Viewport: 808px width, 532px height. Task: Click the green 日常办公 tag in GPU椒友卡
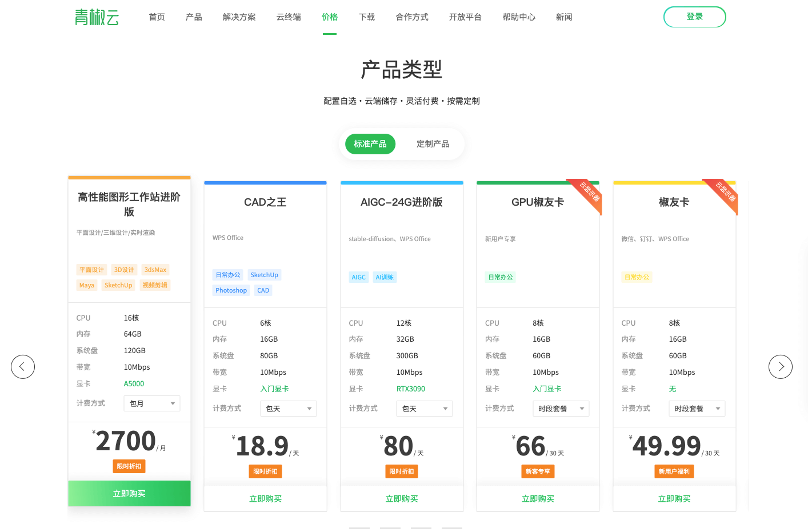tap(501, 277)
